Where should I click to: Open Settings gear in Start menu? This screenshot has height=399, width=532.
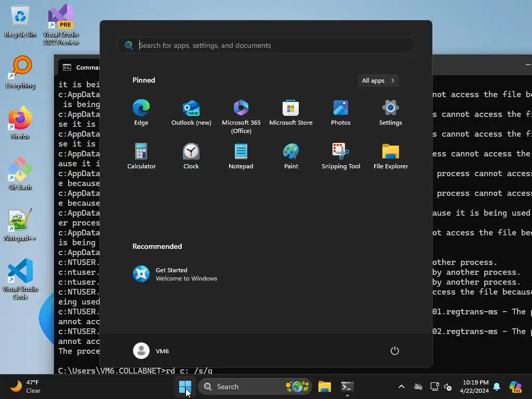(x=391, y=113)
